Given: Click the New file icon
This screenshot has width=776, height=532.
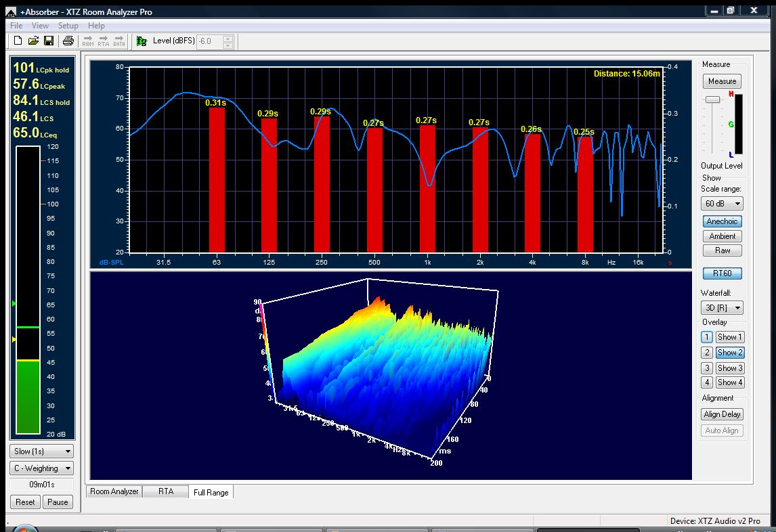Looking at the screenshot, I should 18,41.
